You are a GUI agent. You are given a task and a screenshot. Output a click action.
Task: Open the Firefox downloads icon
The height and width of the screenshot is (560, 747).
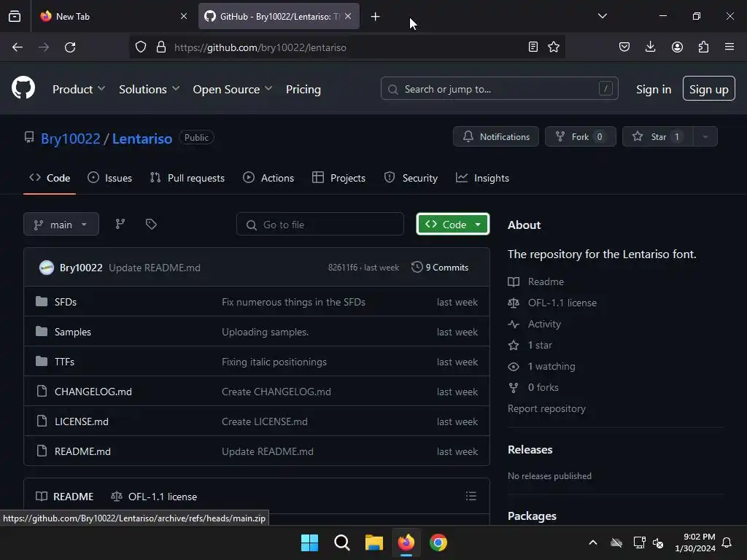650,47
